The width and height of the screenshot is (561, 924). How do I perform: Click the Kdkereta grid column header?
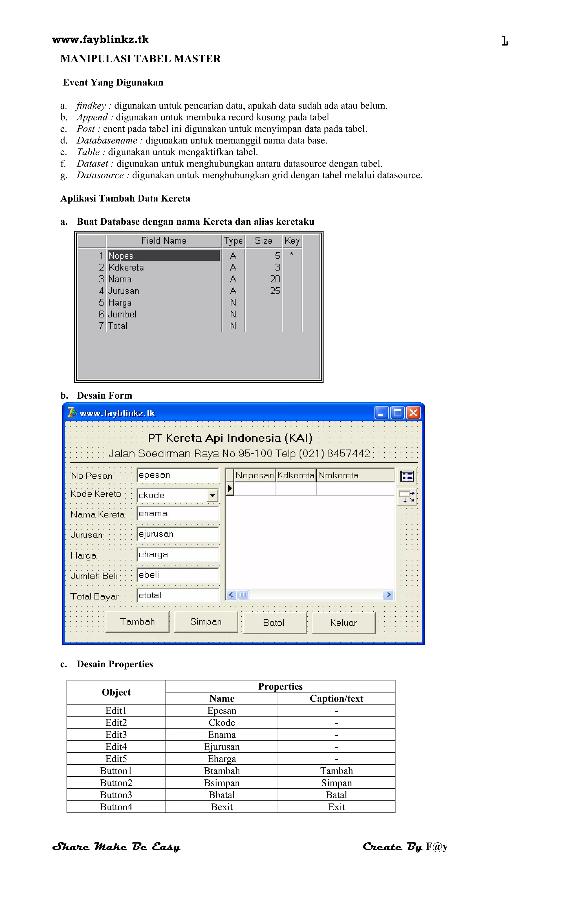coord(296,475)
